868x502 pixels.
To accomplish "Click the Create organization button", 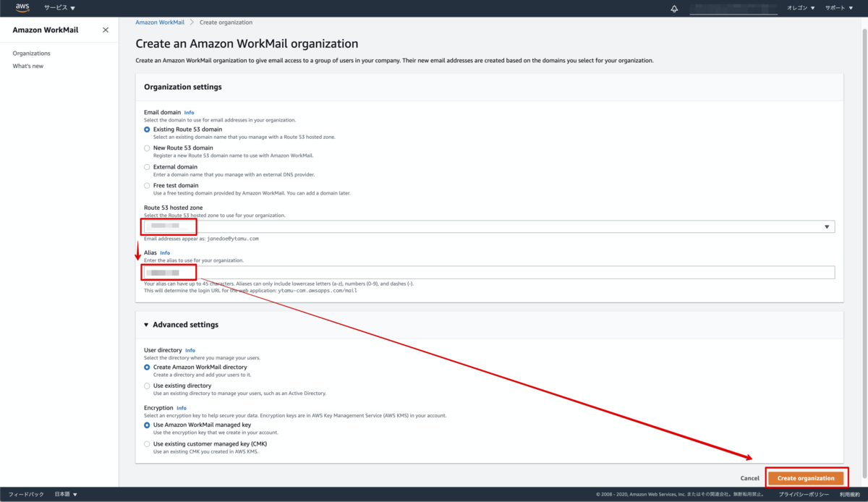I will click(x=806, y=479).
